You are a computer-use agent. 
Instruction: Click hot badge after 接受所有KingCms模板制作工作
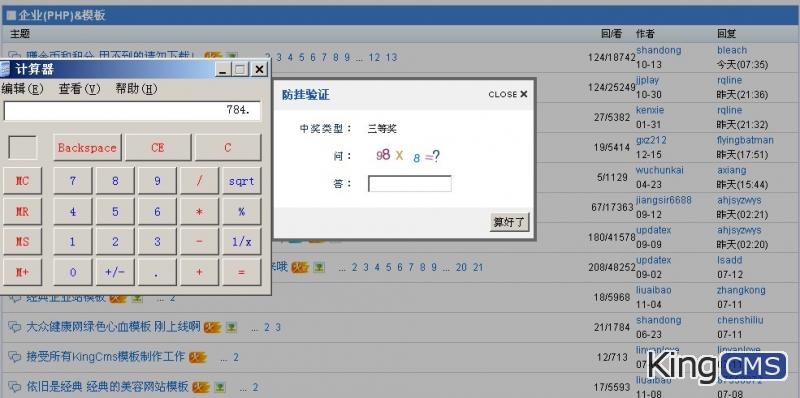[x=197, y=358]
